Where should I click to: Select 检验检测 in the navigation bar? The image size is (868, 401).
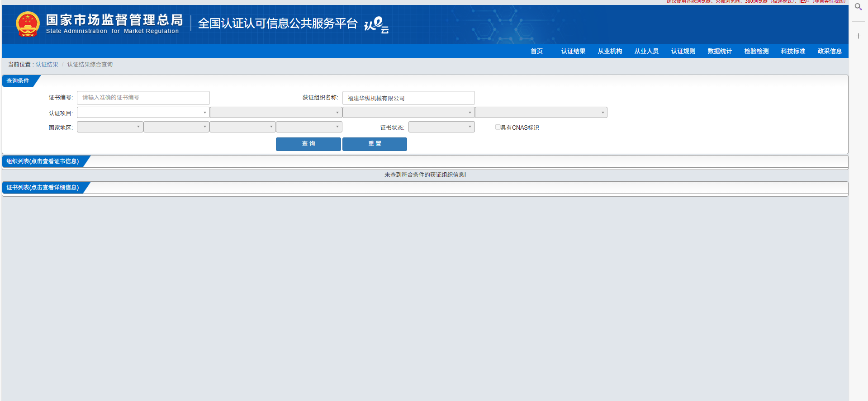(x=756, y=51)
